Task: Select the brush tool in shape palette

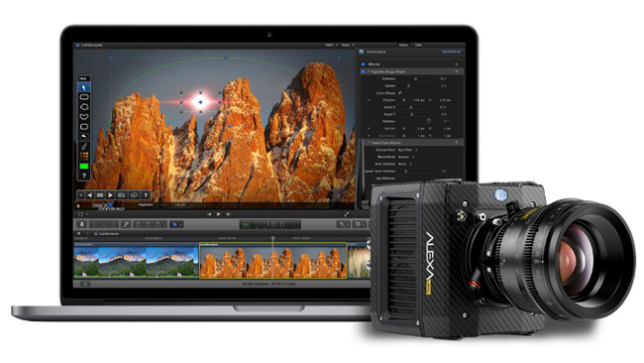Action: [x=84, y=146]
